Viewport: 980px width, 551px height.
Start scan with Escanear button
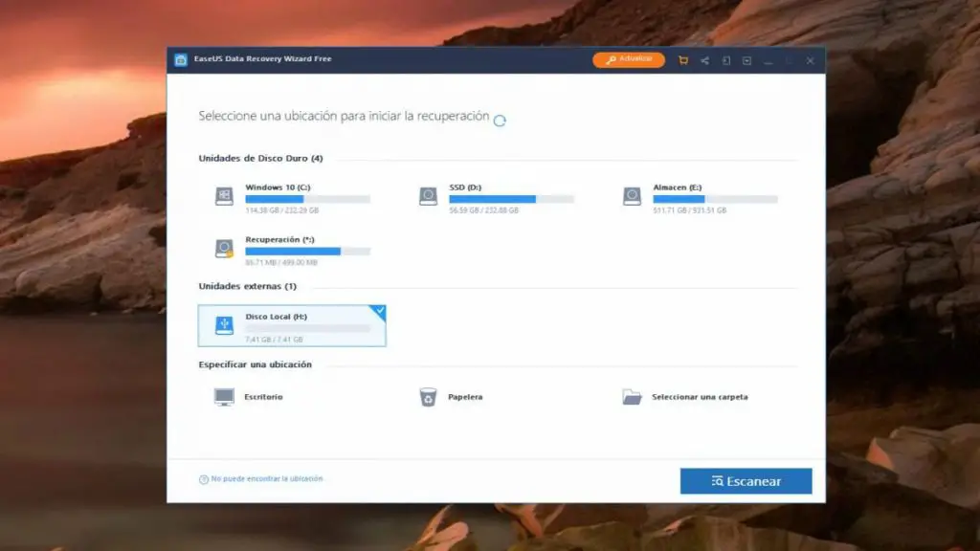(x=746, y=481)
